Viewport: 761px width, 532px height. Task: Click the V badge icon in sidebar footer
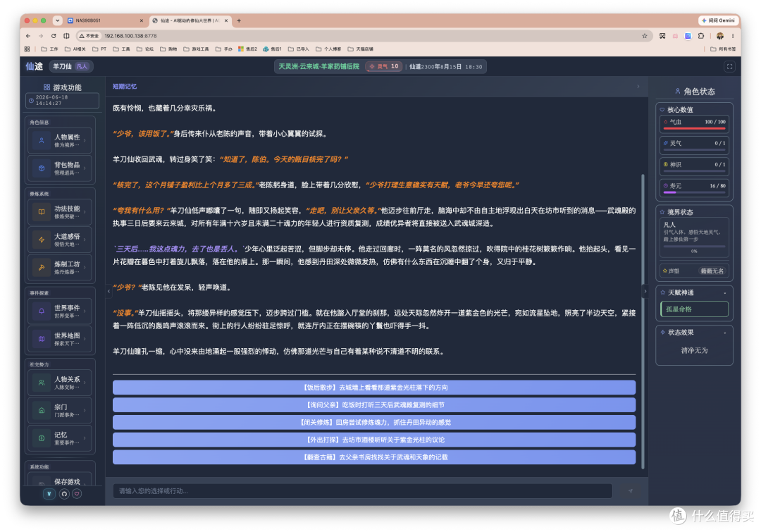click(49, 494)
